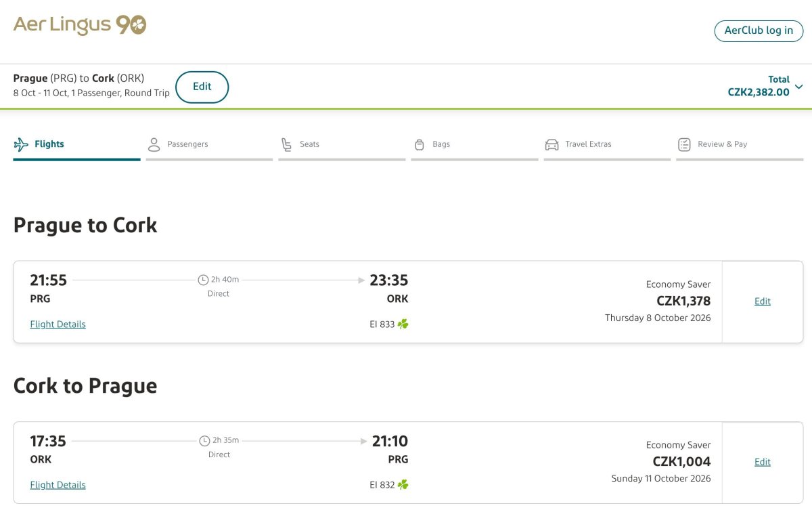Open Flight Details for Prague to Cork
The height and width of the screenshot is (510, 812).
pos(58,324)
